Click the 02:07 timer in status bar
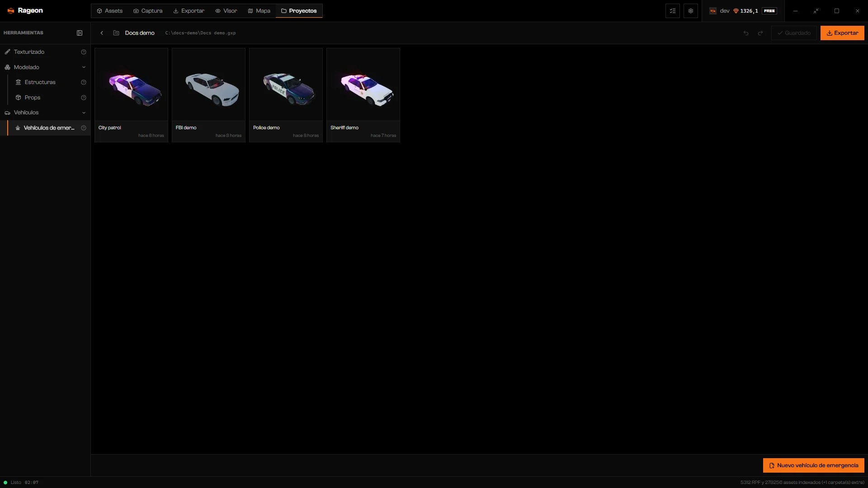The height and width of the screenshot is (488, 868). 32,483
